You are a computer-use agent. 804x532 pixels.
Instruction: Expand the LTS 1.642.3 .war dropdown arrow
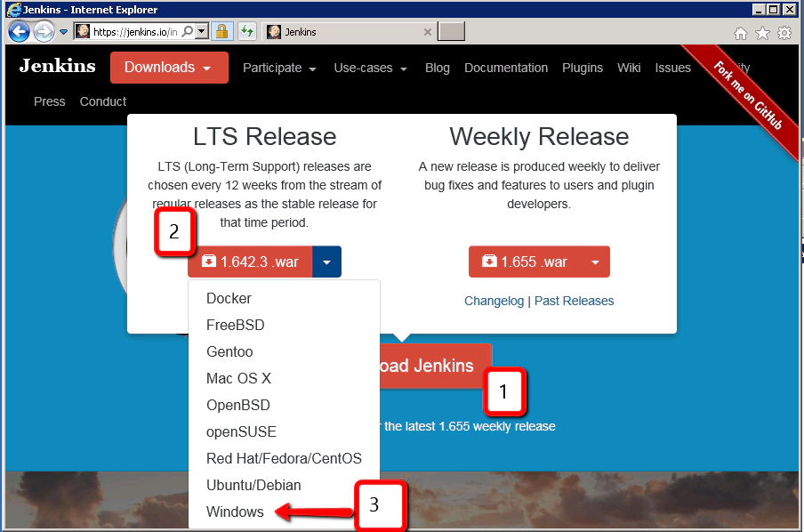[326, 262]
